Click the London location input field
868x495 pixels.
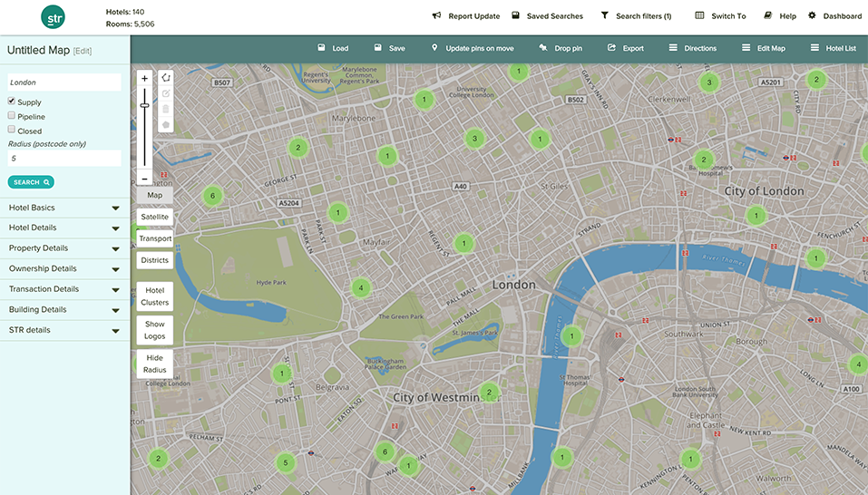pos(63,82)
